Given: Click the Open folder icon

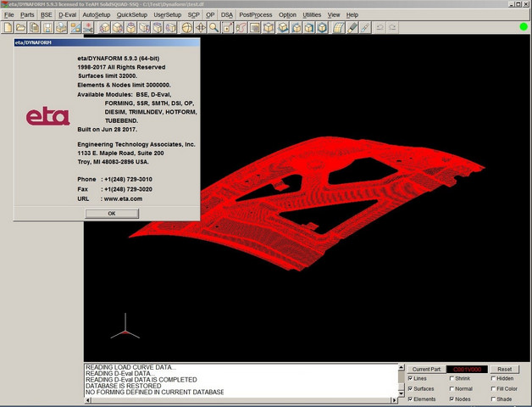Looking at the screenshot, I should pos(23,28).
